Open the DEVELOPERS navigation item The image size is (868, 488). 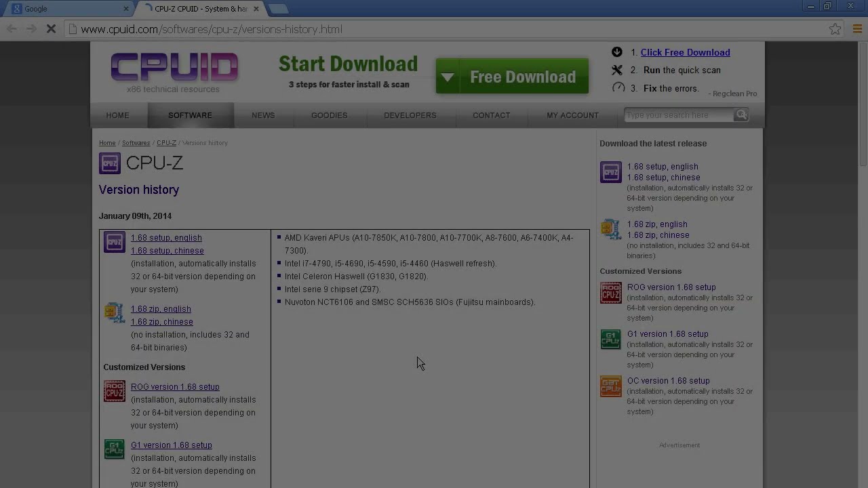tap(410, 115)
